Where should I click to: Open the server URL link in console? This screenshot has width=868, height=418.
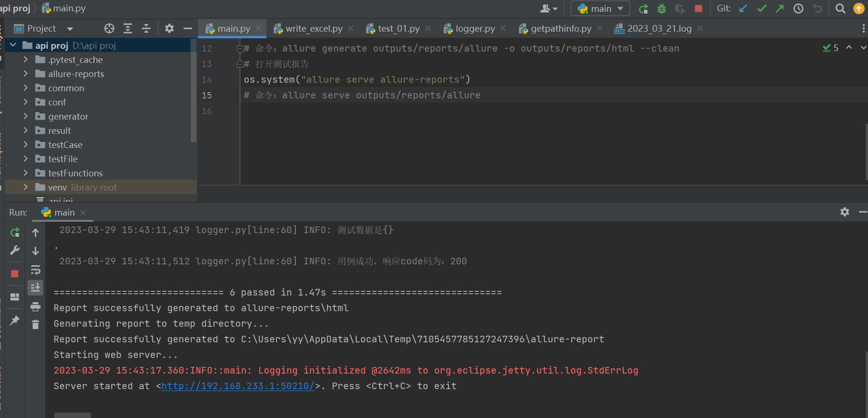tap(238, 386)
